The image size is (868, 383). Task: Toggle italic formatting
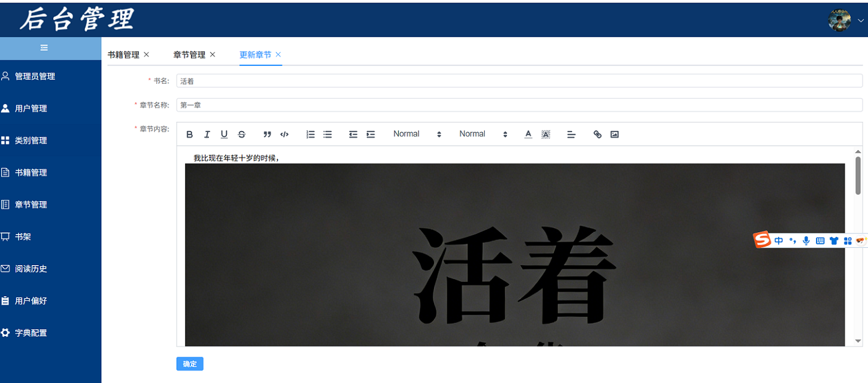tap(207, 134)
